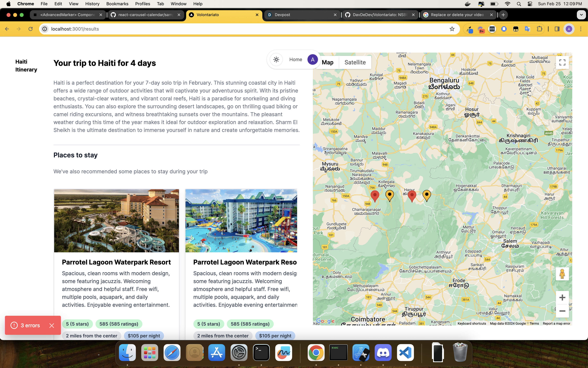This screenshot has height=368, width=588.
Task: Open the Bookmarks menu
Action: coord(117,4)
